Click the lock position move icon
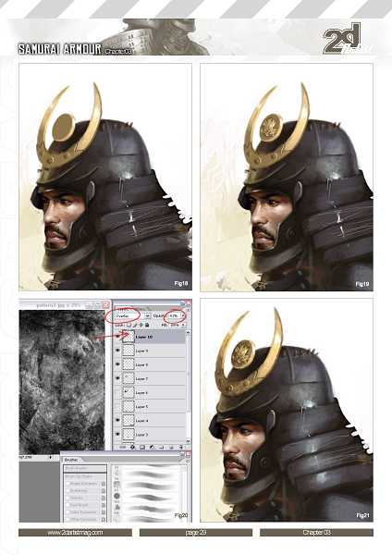The width and height of the screenshot is (392, 555). (x=141, y=325)
